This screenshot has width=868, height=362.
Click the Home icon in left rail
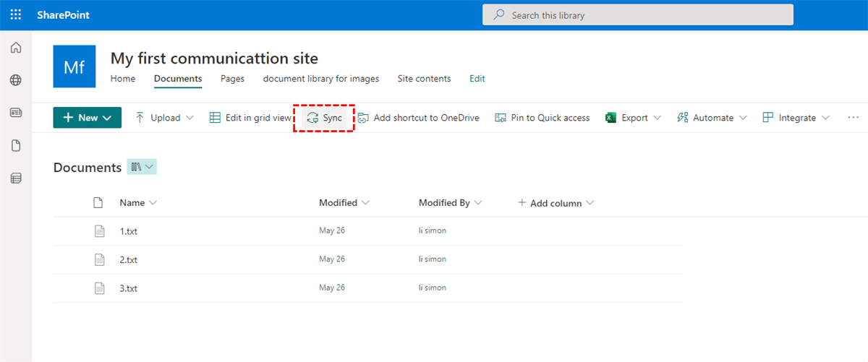pos(15,48)
